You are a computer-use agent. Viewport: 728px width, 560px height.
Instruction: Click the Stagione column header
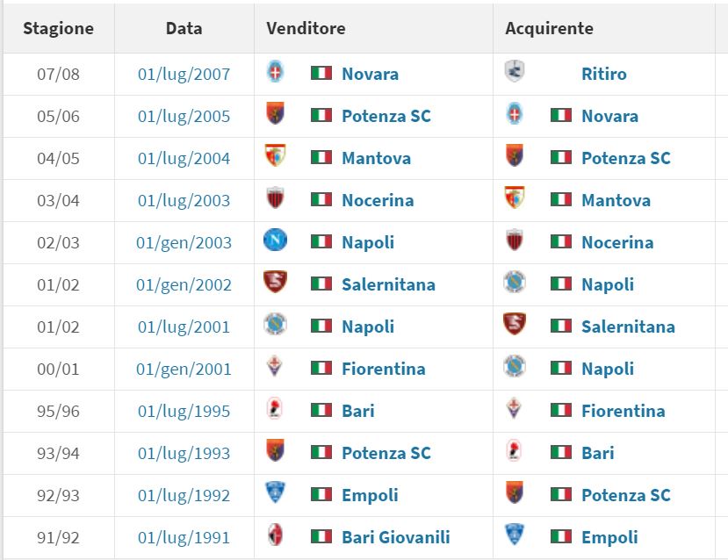click(x=58, y=28)
